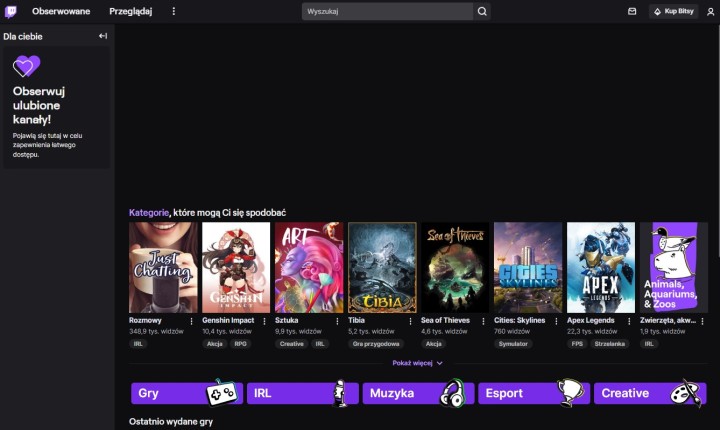Click in the Wyszukaj search field
This screenshot has width=720, height=430.
pos(388,11)
